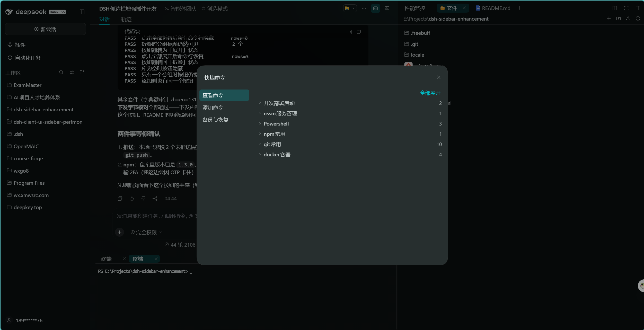Viewport: 644px width, 330px height.
Task: Switch to the 性能监控 tab
Action: (x=415, y=8)
